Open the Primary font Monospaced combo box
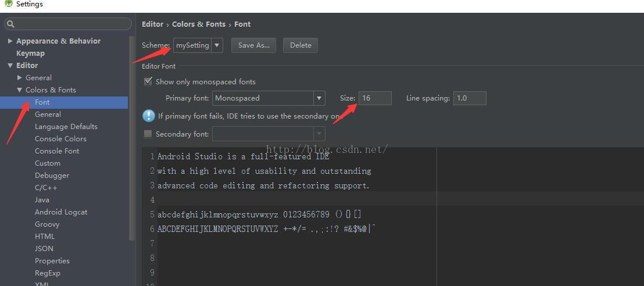 pyautogui.click(x=269, y=98)
